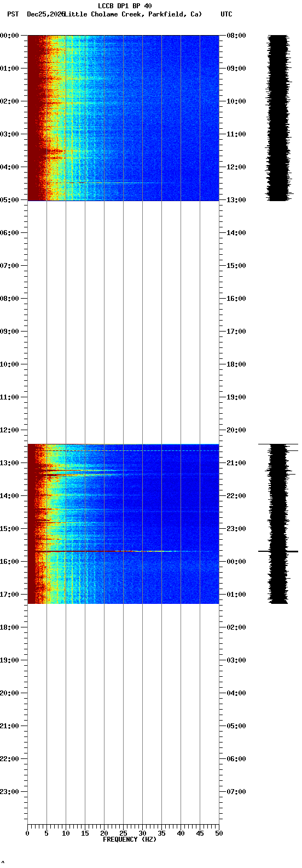Click the lower waveform trace on the right
The image size is (302, 868).
(278, 524)
